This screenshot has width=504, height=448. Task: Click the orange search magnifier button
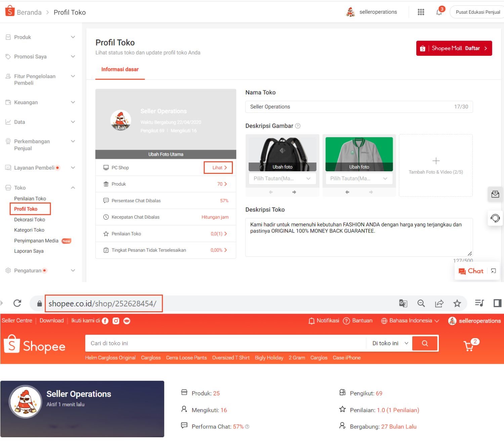tap(425, 343)
